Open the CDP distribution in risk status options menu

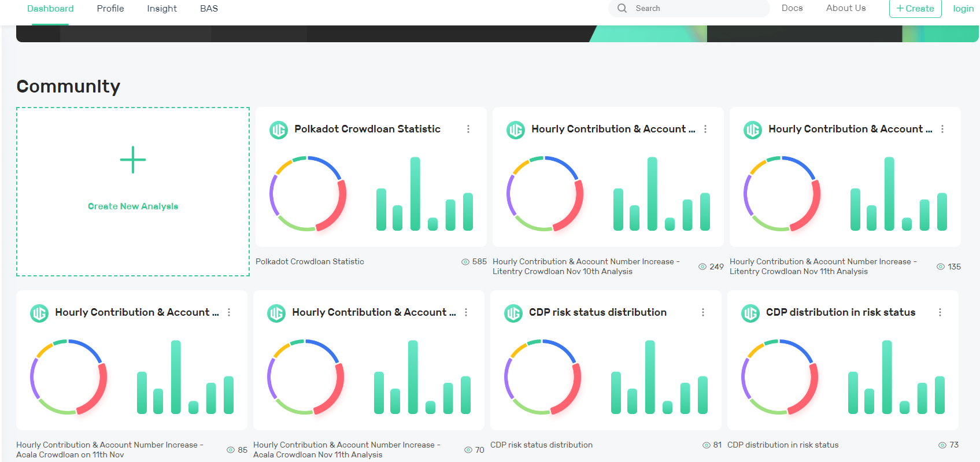tap(940, 312)
